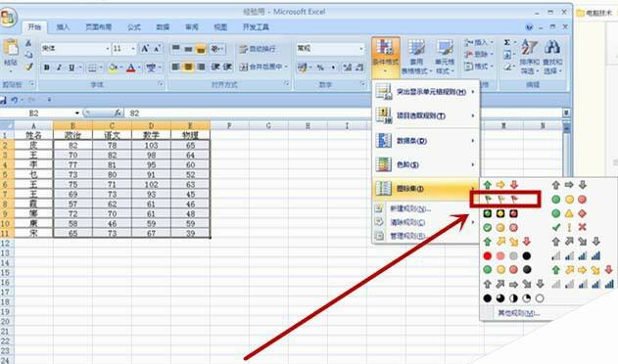Toggle Italic formatting
Image resolution: width=618 pixels, height=364 pixels.
click(x=59, y=68)
